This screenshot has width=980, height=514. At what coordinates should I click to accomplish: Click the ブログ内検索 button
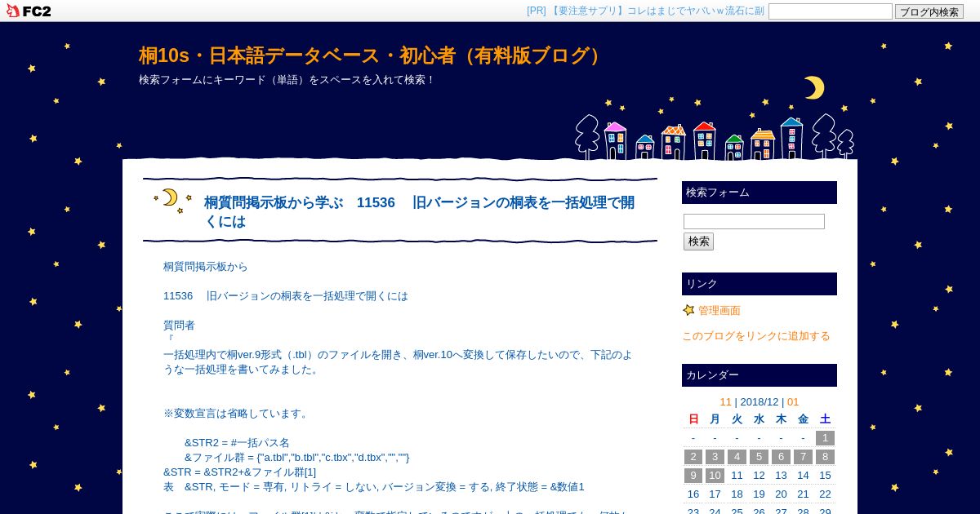point(929,11)
